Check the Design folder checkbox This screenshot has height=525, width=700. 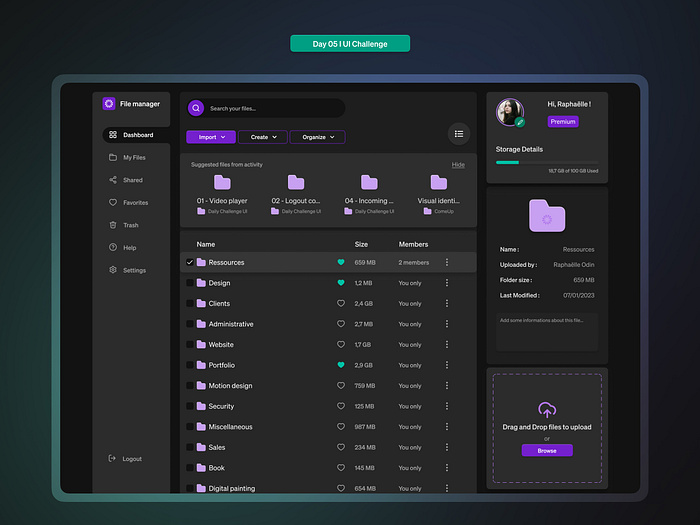click(190, 283)
